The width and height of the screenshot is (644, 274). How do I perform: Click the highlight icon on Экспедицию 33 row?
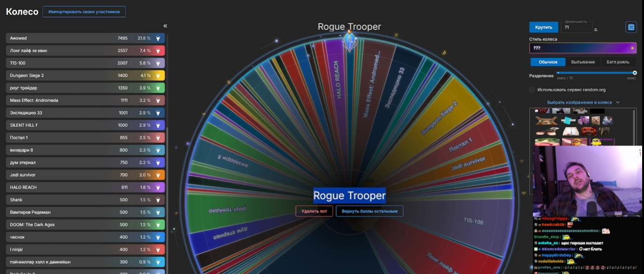[158, 113]
